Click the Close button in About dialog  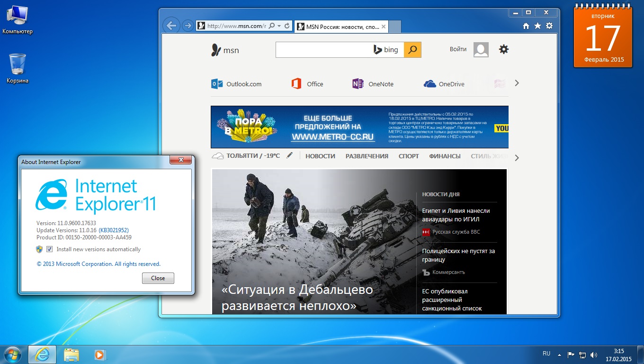click(x=158, y=278)
